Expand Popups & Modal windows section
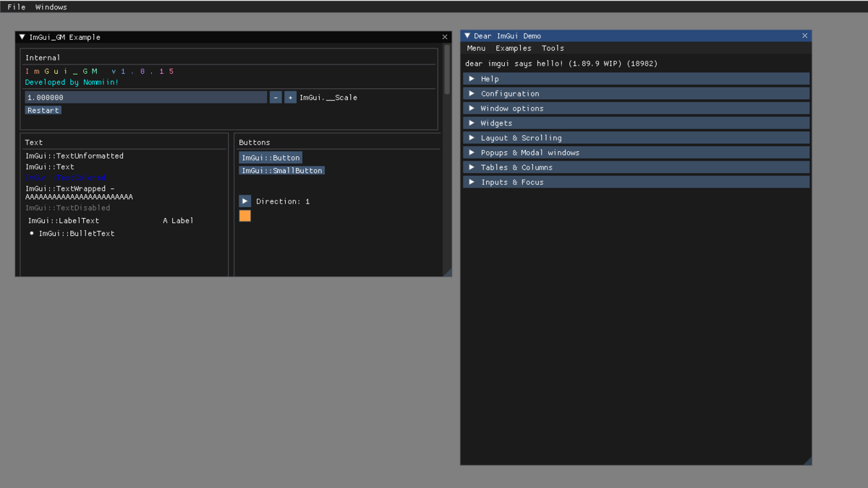This screenshot has height=488, width=868. click(x=636, y=153)
